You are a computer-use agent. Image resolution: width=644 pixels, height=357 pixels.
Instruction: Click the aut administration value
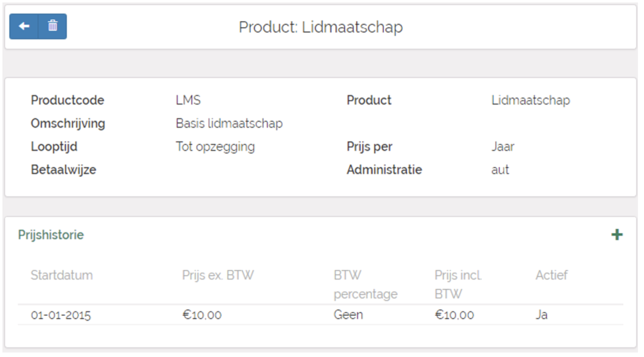pyautogui.click(x=500, y=170)
